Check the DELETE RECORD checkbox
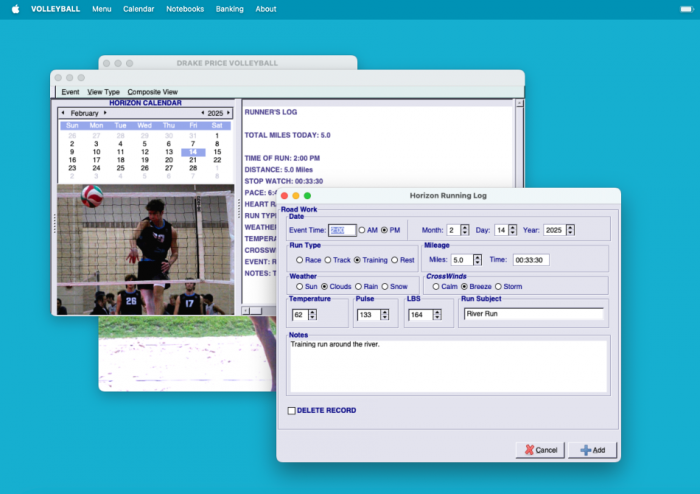This screenshot has width=700, height=494. [x=292, y=410]
